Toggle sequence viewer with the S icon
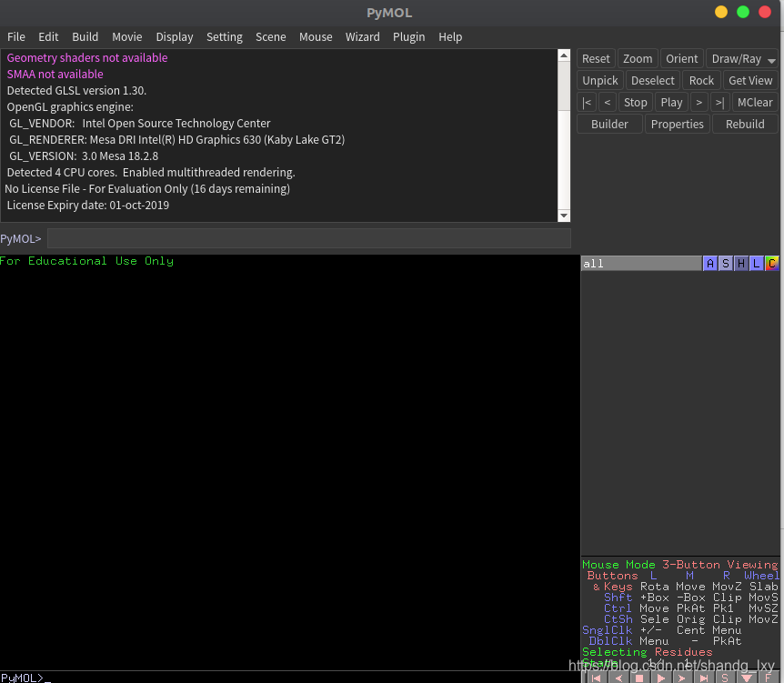Viewport: 784px width, 683px height. [725, 678]
